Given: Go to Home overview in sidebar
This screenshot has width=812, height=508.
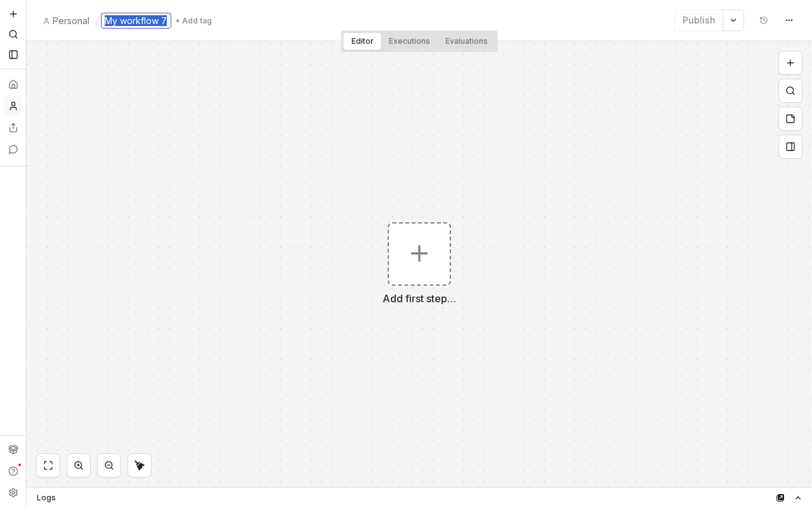Looking at the screenshot, I should click(13, 84).
